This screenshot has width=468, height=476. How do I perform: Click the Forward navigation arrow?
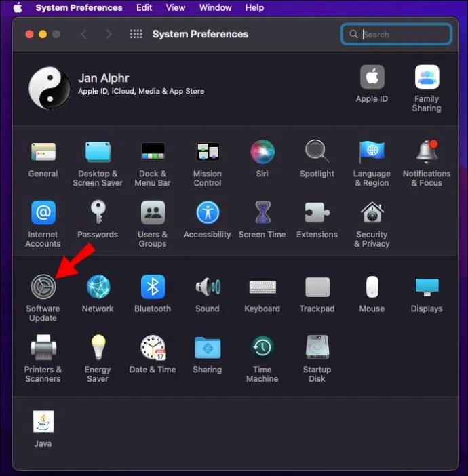(x=109, y=34)
